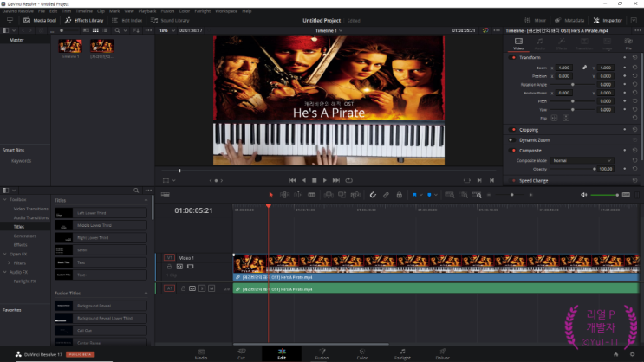Mute volume with the speaker icon
644x362 pixels.
tap(583, 195)
